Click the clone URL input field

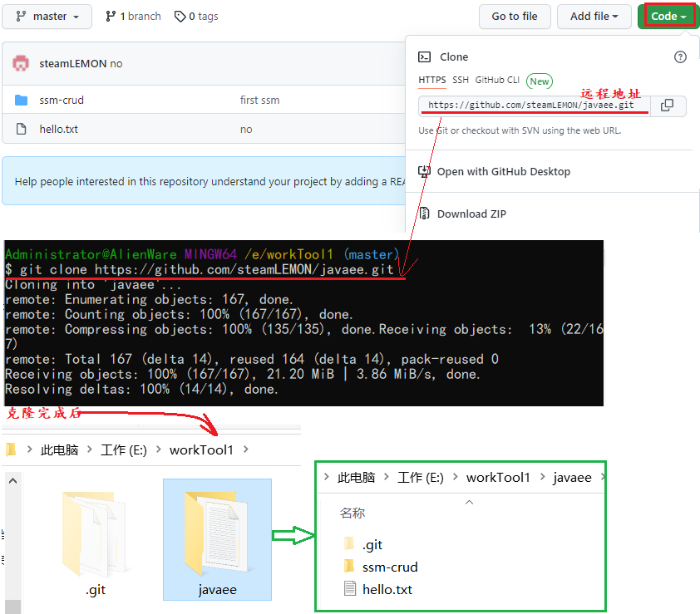coord(534,106)
